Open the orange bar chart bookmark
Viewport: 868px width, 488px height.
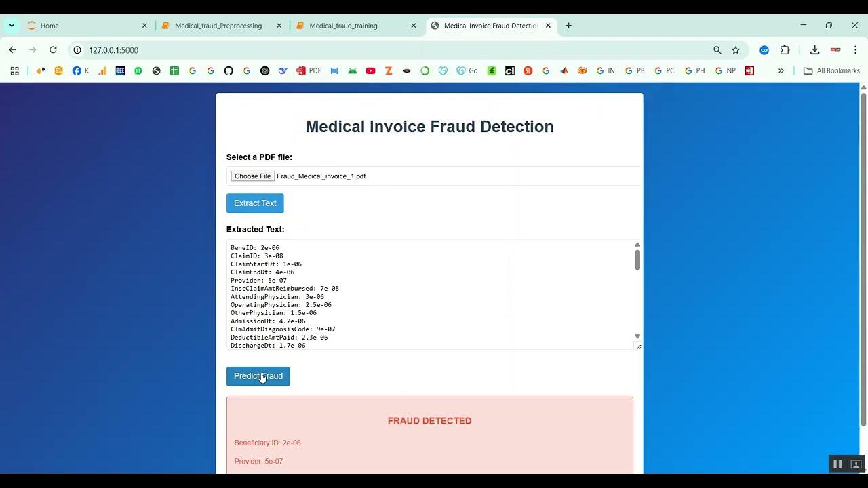point(102,70)
